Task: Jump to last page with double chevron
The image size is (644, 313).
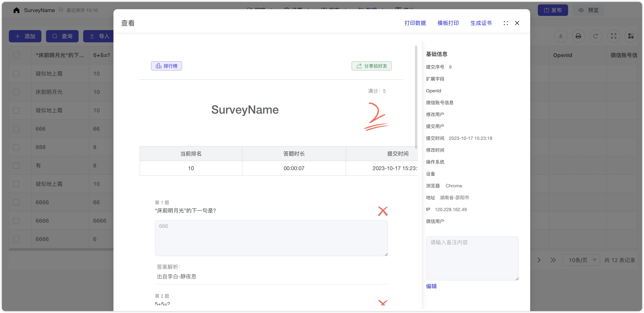Action: pos(553,260)
